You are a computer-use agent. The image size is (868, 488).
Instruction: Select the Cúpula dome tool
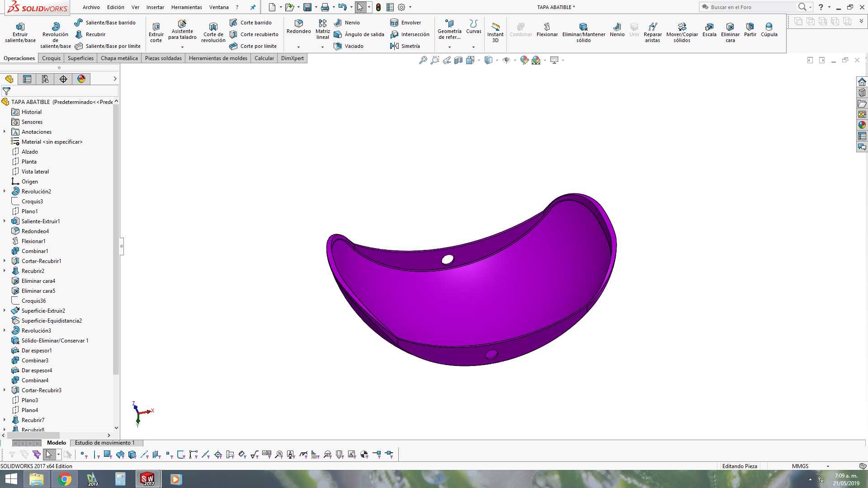pos(769,30)
